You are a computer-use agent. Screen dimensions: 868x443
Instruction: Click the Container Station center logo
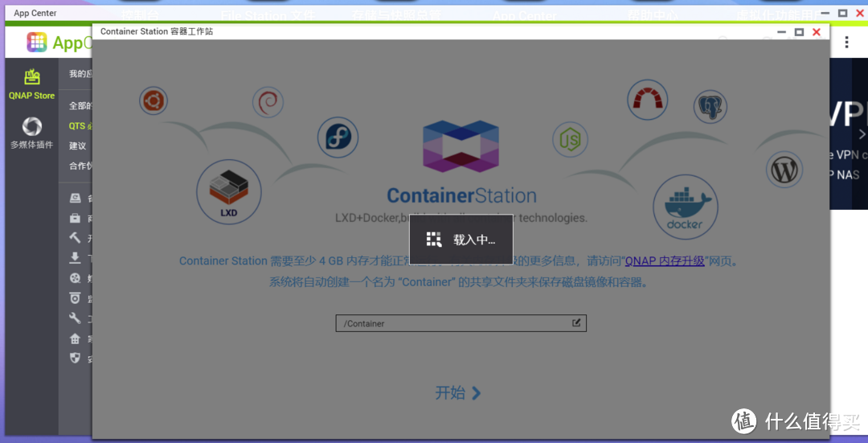pyautogui.click(x=461, y=146)
